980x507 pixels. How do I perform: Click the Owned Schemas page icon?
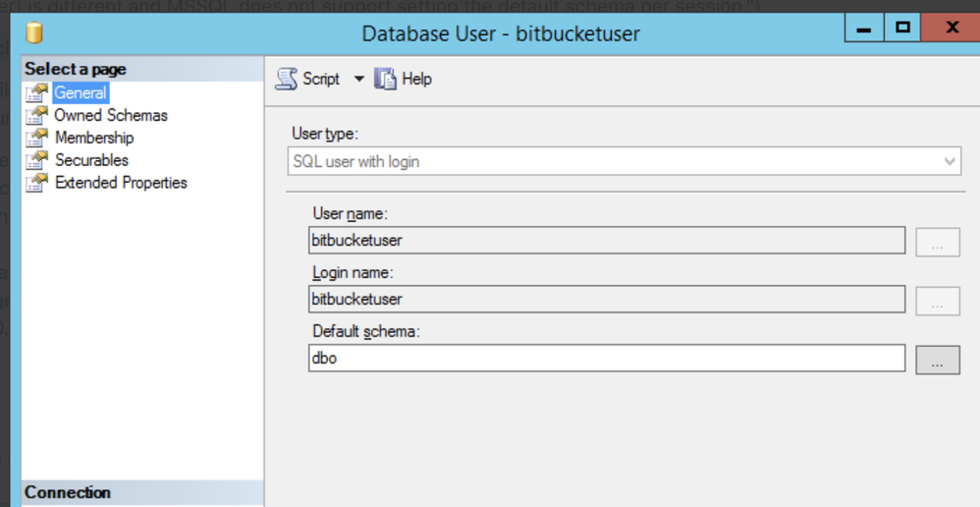pyautogui.click(x=37, y=116)
